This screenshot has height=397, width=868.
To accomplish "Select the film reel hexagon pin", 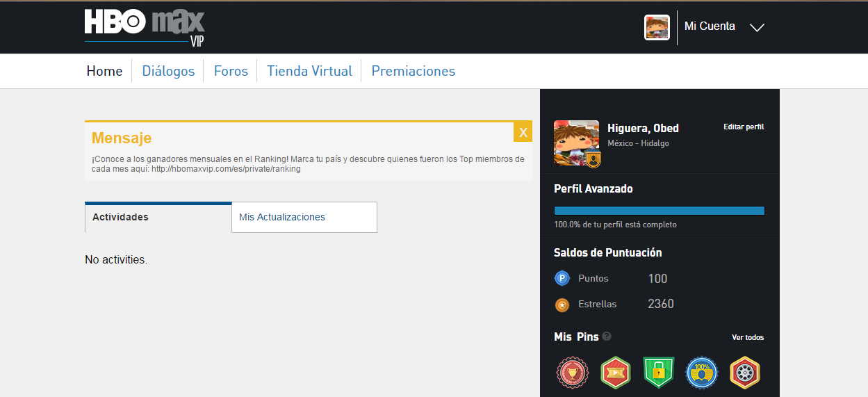I will coord(744,373).
